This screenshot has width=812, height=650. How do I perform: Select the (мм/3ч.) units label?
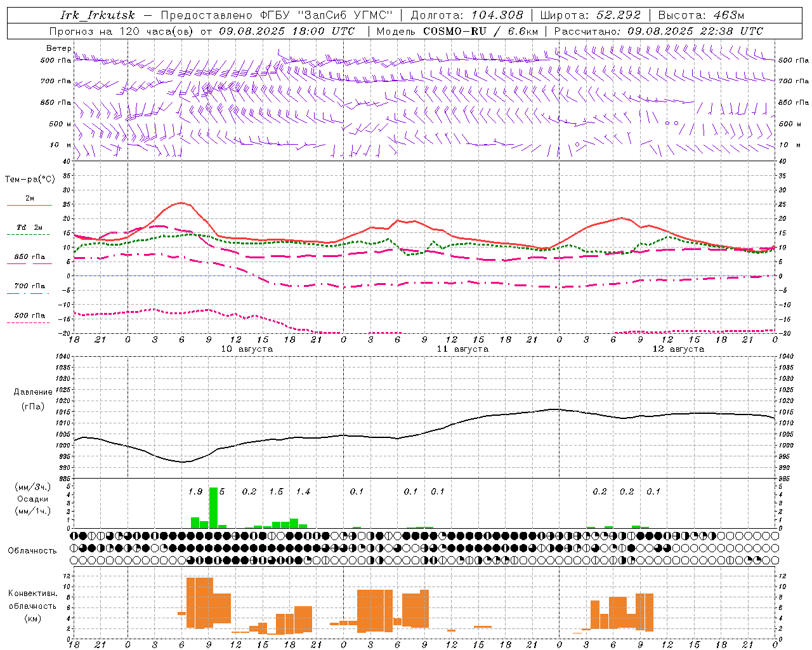(x=33, y=487)
